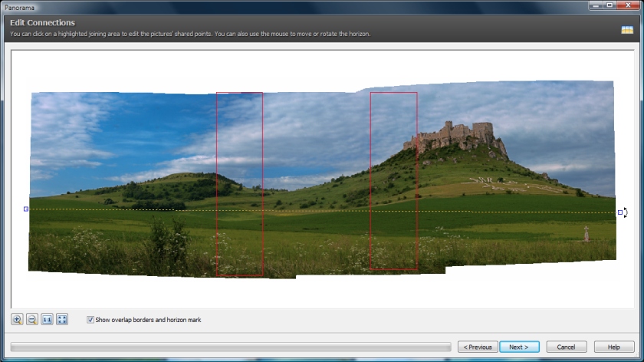Cancel the panorama wizard
The image size is (644, 362).
tap(566, 347)
